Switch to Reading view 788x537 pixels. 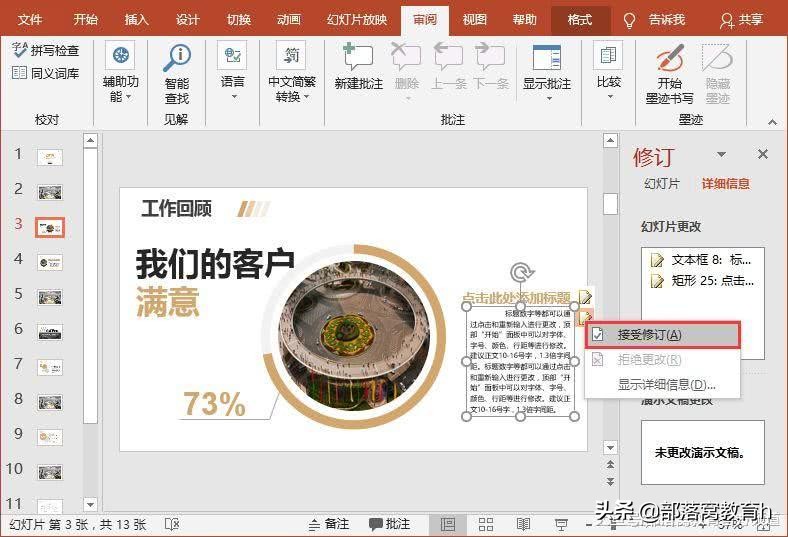523,524
